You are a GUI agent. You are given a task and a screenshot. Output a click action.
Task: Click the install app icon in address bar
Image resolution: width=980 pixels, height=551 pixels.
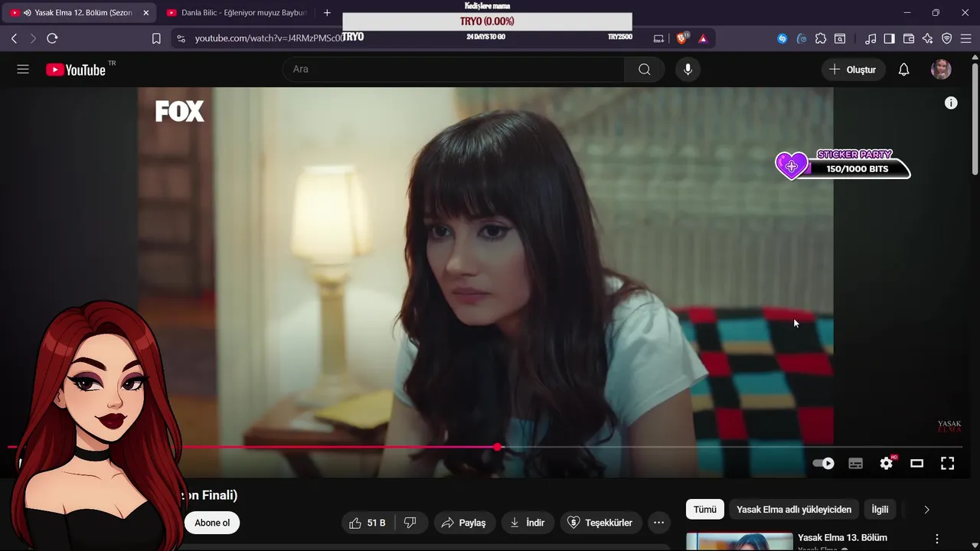tap(658, 38)
